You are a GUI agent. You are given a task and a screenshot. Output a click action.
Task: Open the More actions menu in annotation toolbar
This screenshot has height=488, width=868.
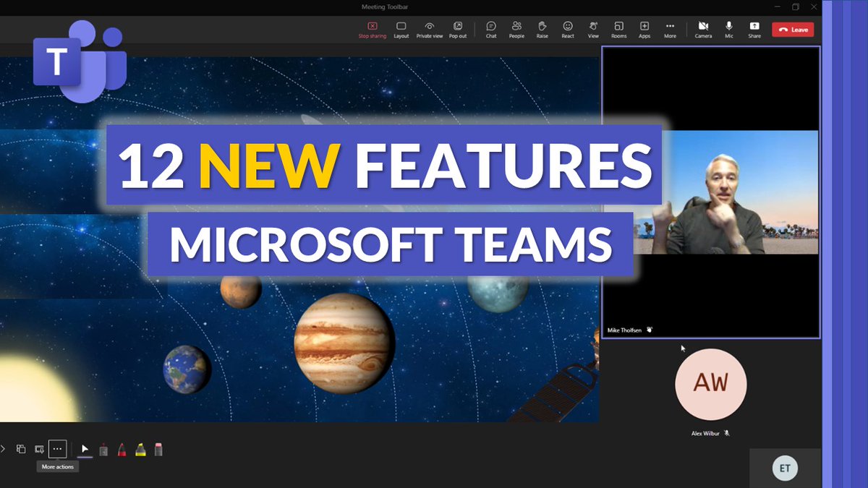pos(57,448)
